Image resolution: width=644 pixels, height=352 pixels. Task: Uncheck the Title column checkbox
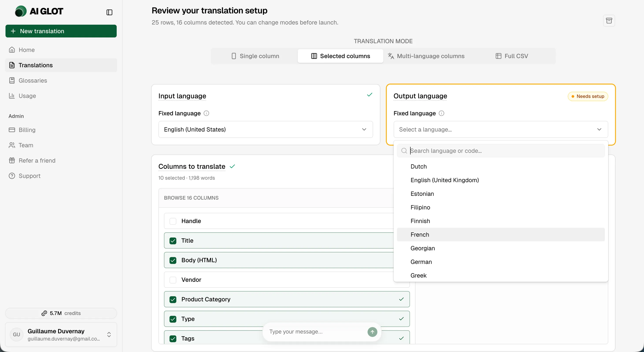point(173,241)
